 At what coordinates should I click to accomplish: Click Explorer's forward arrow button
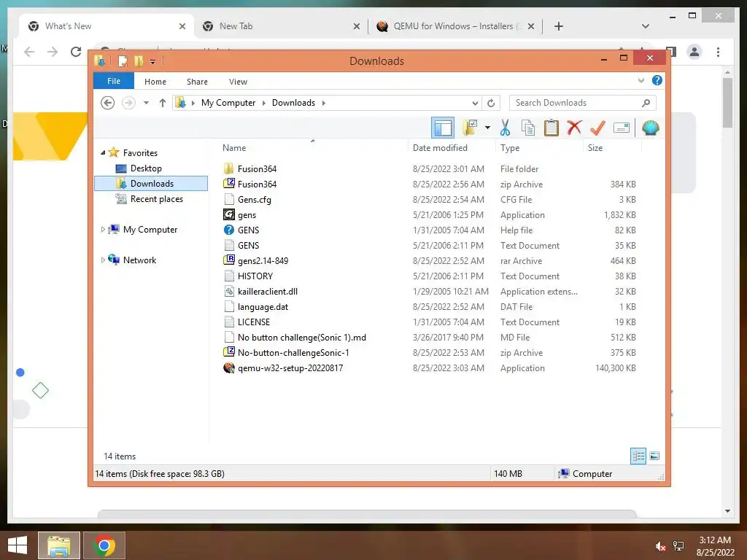(128, 103)
